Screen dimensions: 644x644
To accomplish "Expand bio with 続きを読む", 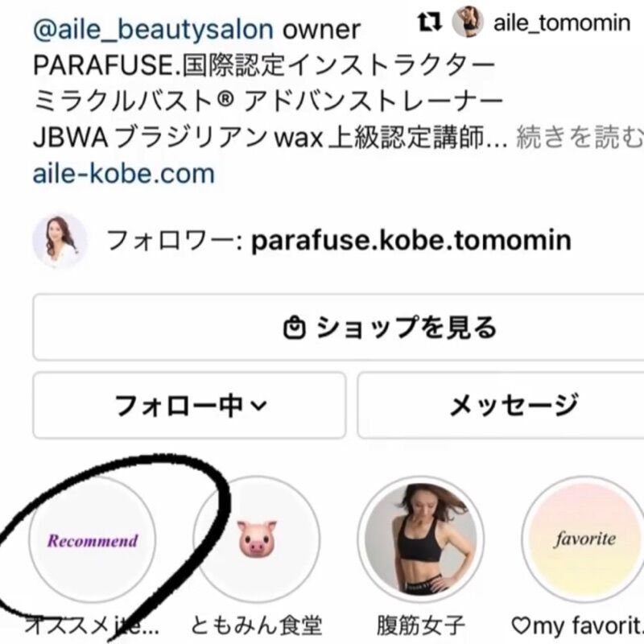I will 580,138.
